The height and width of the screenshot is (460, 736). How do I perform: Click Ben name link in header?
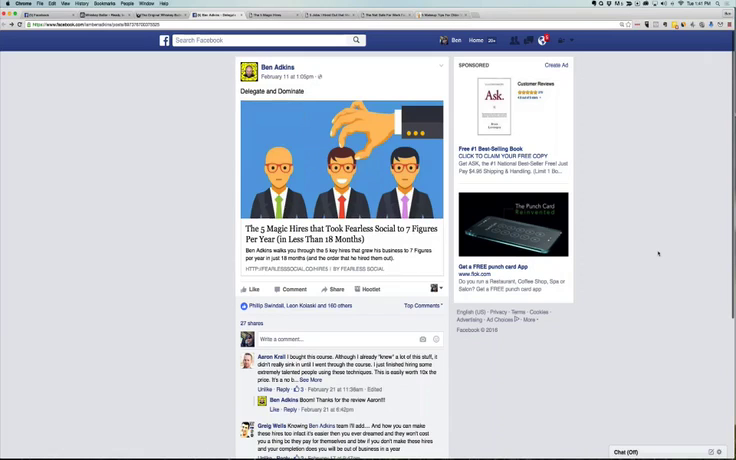(x=456, y=40)
